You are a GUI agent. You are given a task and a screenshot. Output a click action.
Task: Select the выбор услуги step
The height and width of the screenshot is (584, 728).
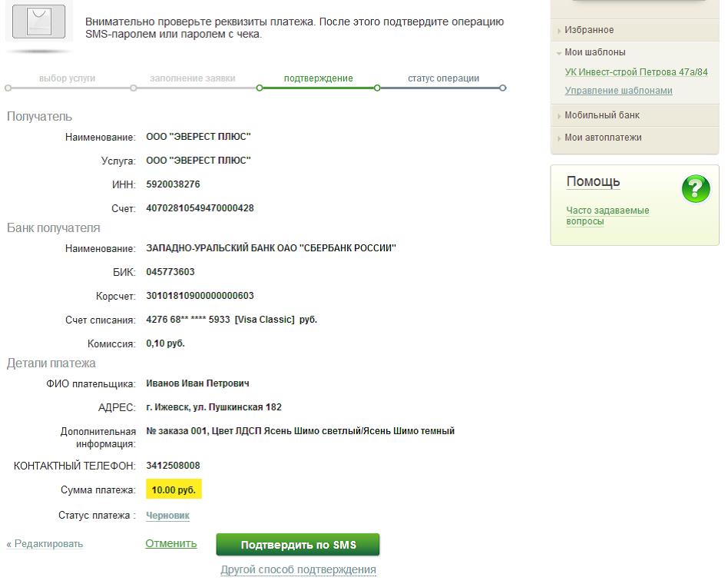click(68, 78)
